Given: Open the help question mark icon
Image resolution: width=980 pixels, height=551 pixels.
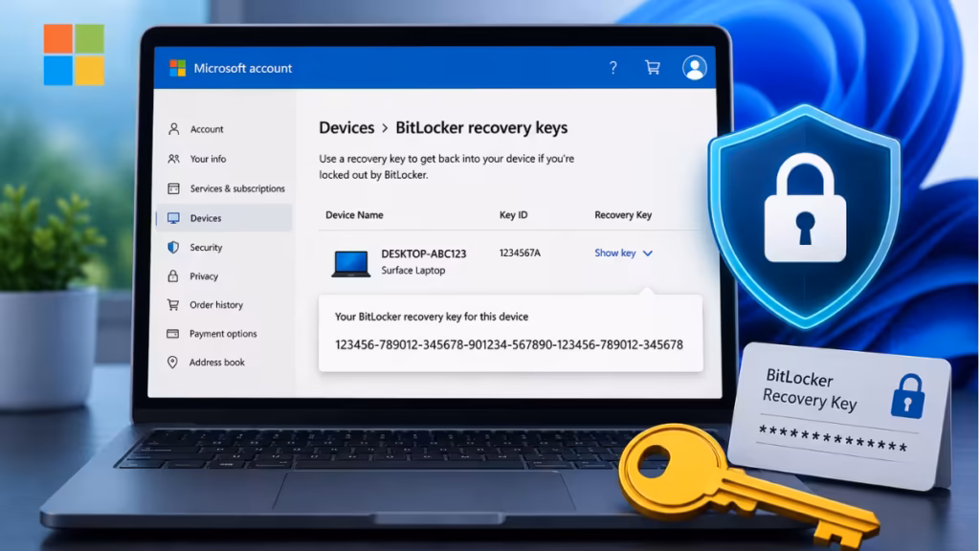Looking at the screenshot, I should 613,68.
